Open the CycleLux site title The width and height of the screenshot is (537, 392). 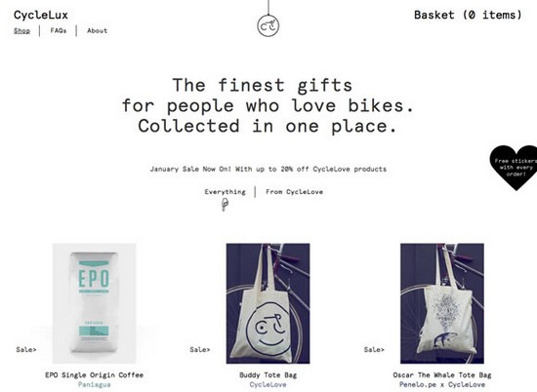[41, 15]
